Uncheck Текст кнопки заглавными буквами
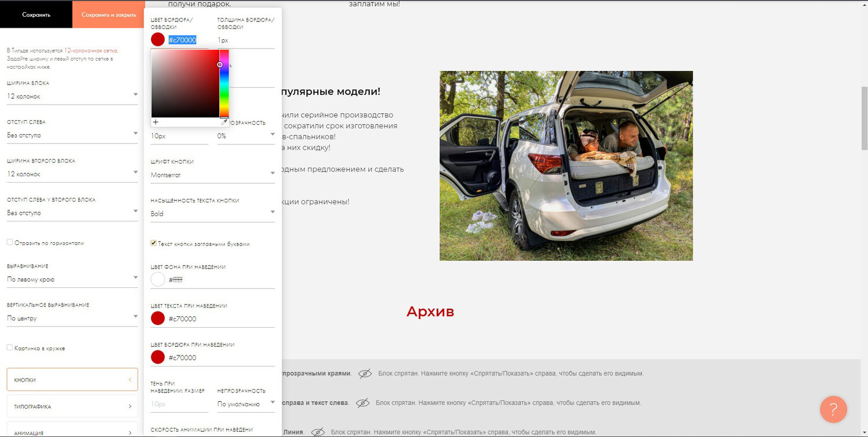 tap(153, 243)
